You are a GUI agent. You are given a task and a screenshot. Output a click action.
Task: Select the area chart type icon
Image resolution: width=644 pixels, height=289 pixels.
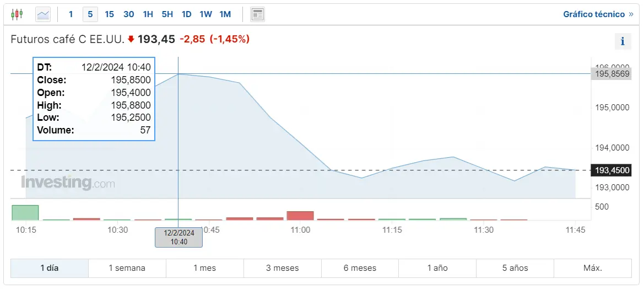(43, 14)
